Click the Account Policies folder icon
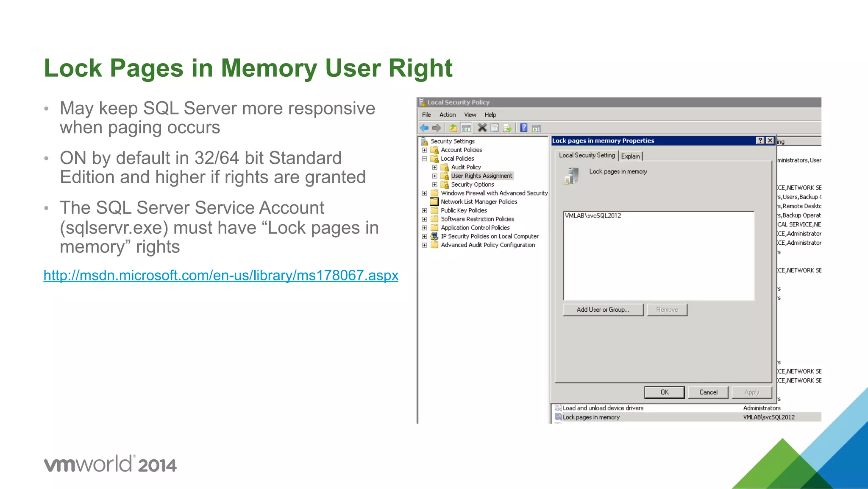This screenshot has width=868, height=489. coord(434,150)
